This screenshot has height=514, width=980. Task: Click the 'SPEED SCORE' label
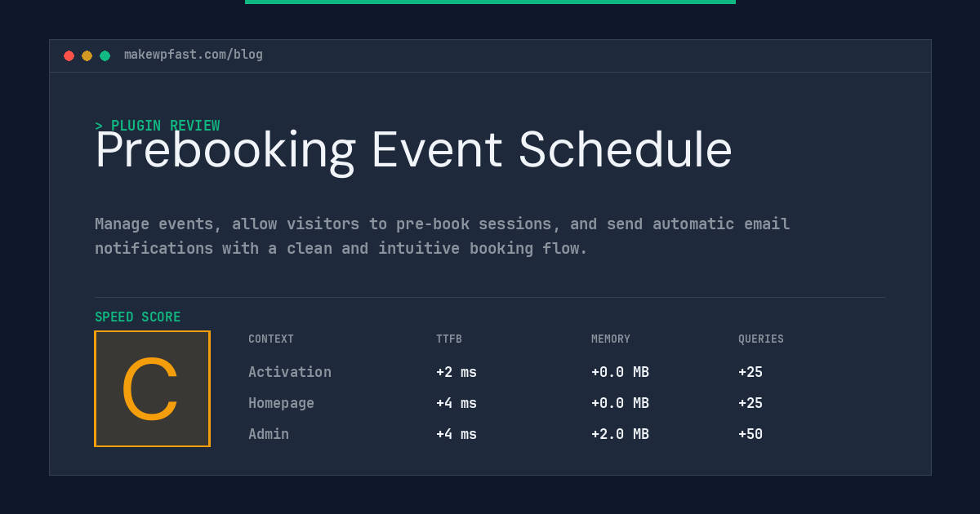pos(138,317)
